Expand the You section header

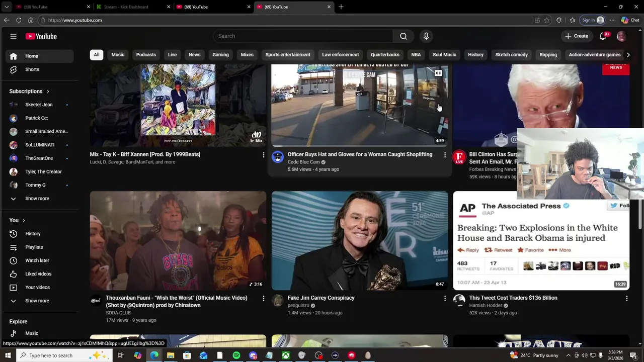point(17,220)
